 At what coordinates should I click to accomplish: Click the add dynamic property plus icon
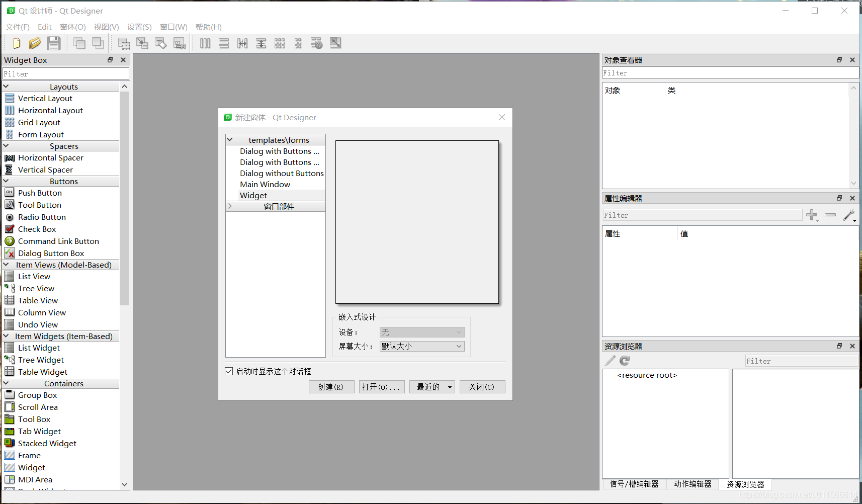pos(812,215)
